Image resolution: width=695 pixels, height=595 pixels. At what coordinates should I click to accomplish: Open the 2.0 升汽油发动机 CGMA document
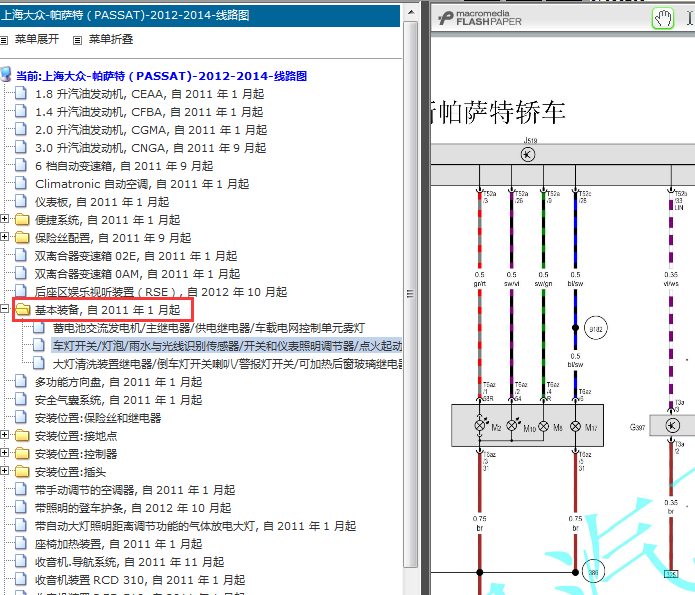[151, 130]
